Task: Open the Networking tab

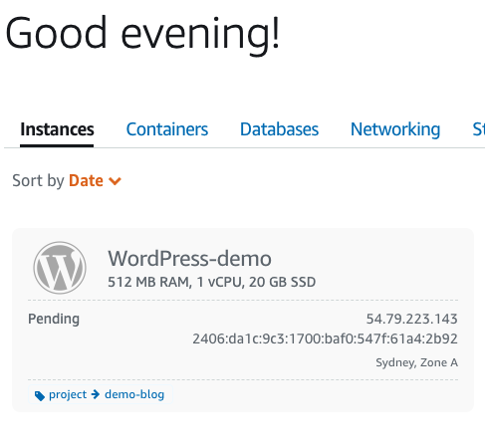Action: pyautogui.click(x=395, y=129)
